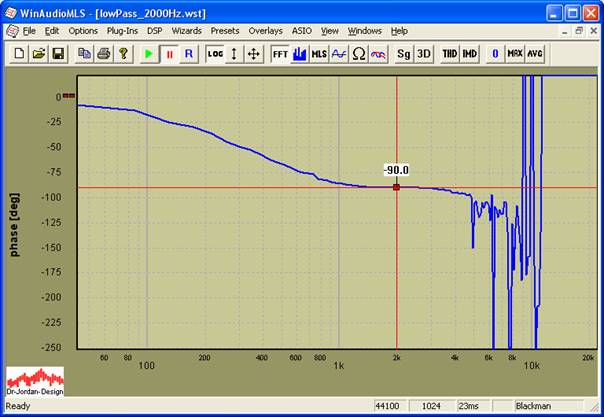Click the phase [deg] axis label
The height and width of the screenshot is (417, 604).
click(x=14, y=224)
